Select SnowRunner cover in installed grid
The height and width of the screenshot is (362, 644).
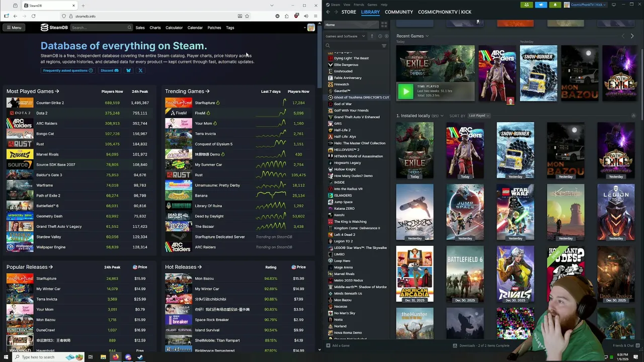515,150
